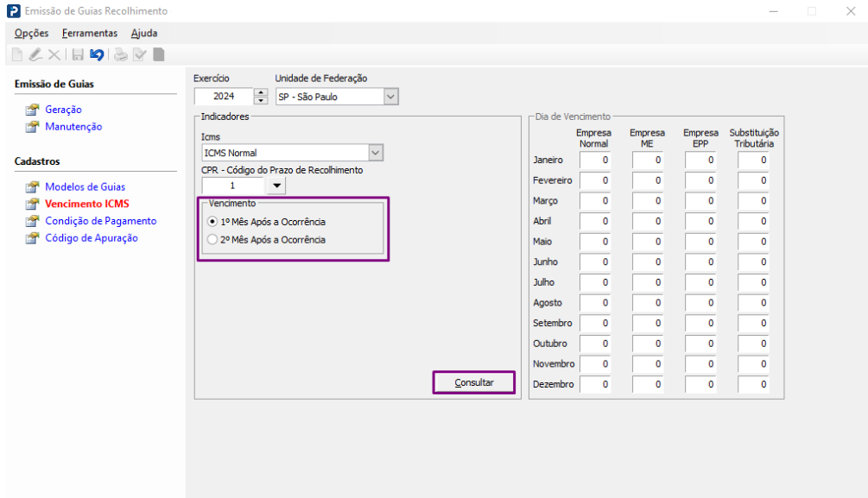Click the CPR - Código do Prazo label
Viewport: 868px width, 498px height.
point(282,170)
